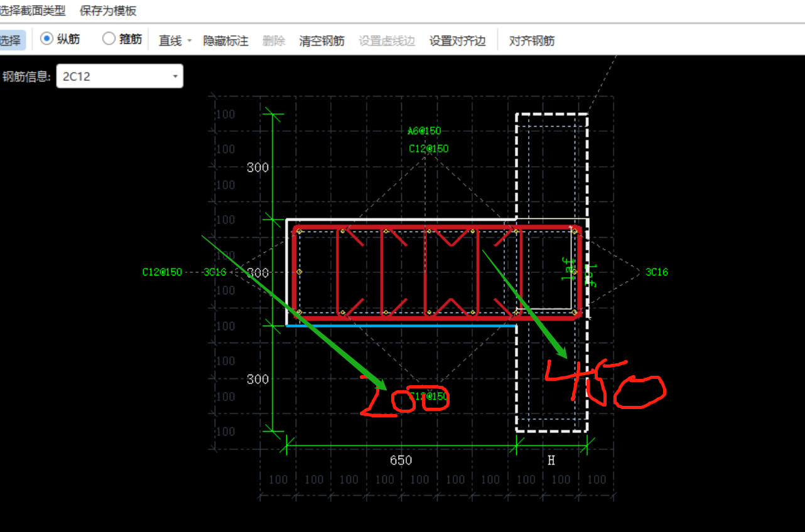Viewport: 805px width, 532px height.
Task: Click the 2C12 rebar info field
Action: 119,77
